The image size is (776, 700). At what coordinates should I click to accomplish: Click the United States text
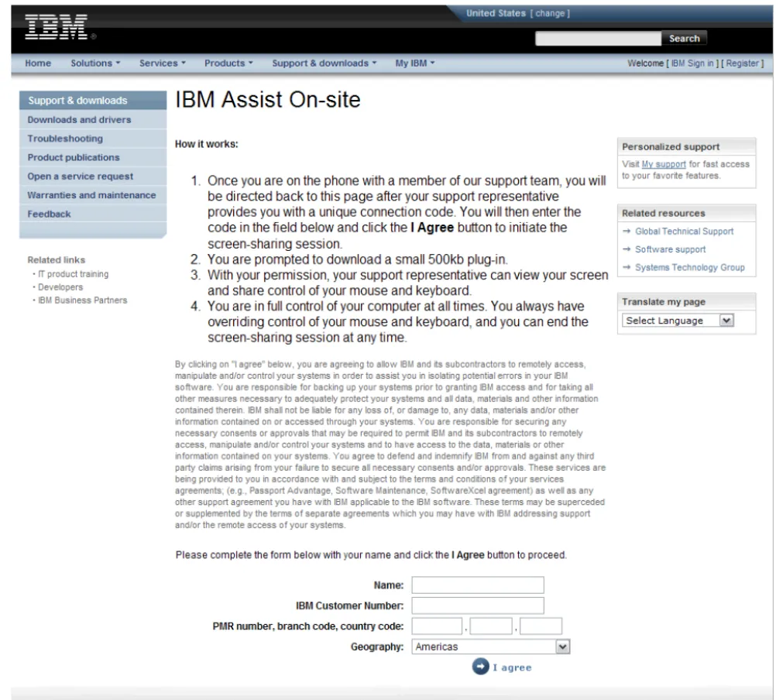click(496, 13)
